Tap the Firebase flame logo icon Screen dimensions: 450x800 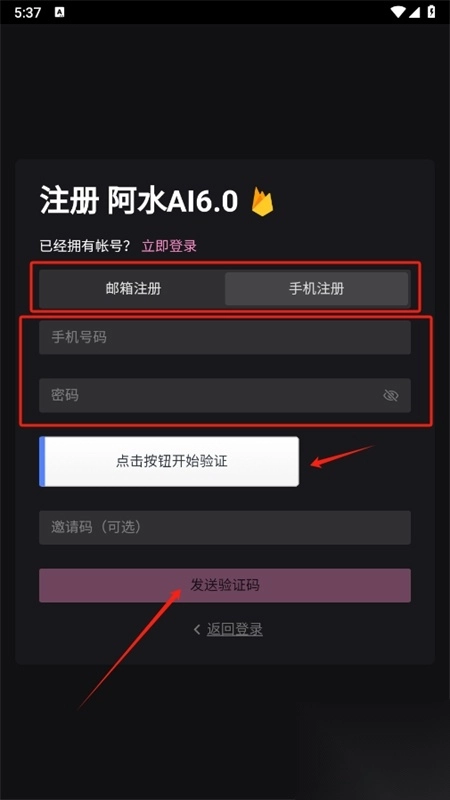262,202
